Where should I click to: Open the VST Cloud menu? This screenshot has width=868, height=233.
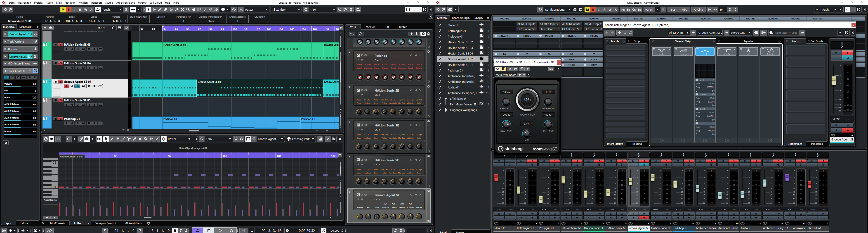(156, 2)
